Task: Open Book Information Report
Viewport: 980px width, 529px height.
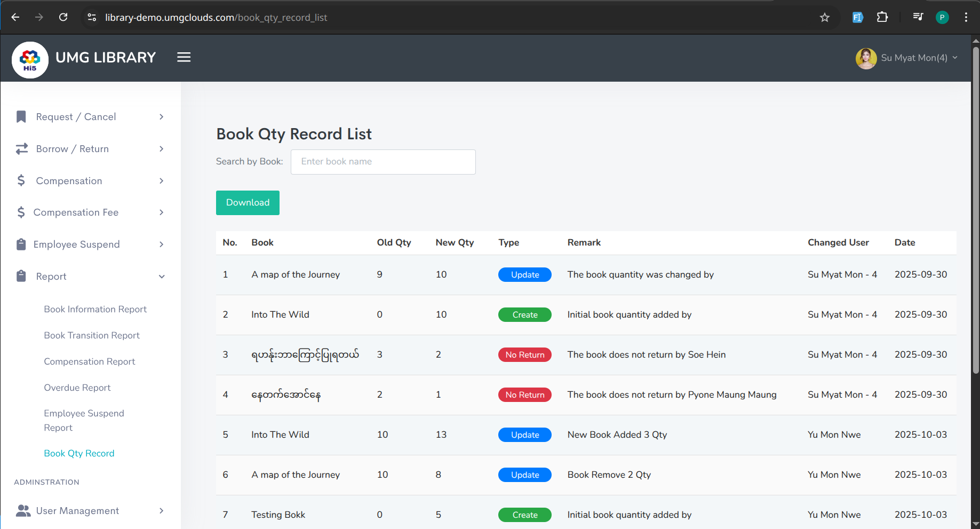Action: point(95,309)
